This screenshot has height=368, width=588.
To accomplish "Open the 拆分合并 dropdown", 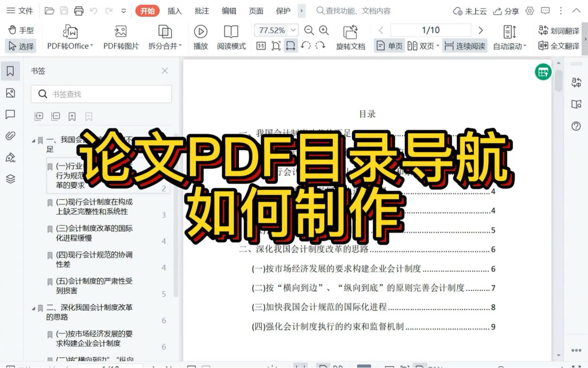I will (165, 37).
